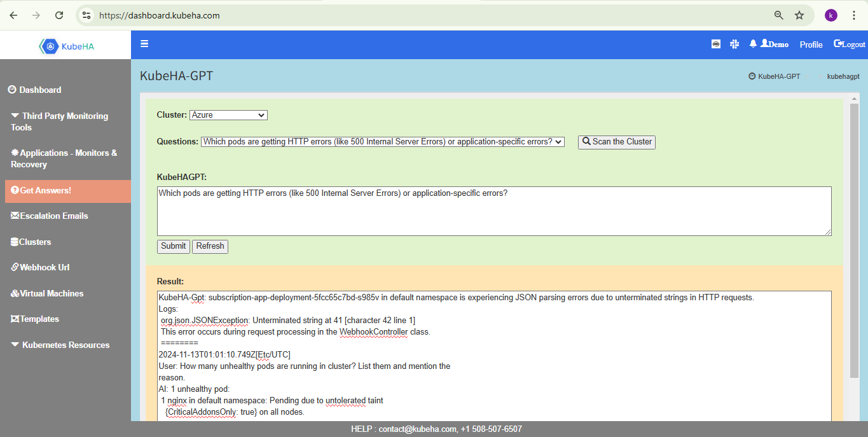View site information icon in address bar
Image resolution: width=868 pixels, height=437 pixels.
[x=86, y=15]
